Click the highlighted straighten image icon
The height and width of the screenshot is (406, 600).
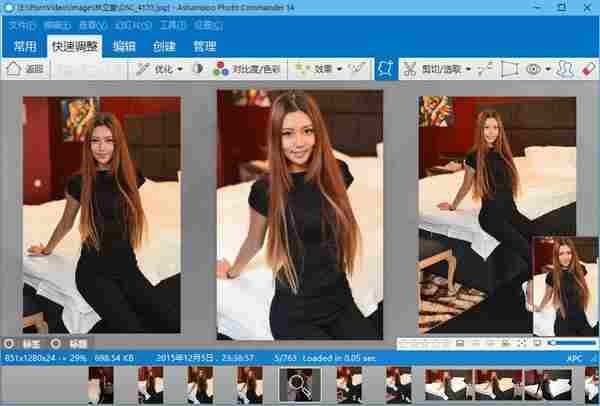(x=383, y=70)
